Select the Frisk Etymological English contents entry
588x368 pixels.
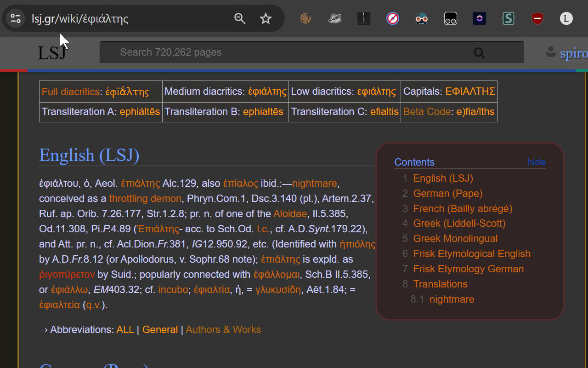click(x=472, y=253)
